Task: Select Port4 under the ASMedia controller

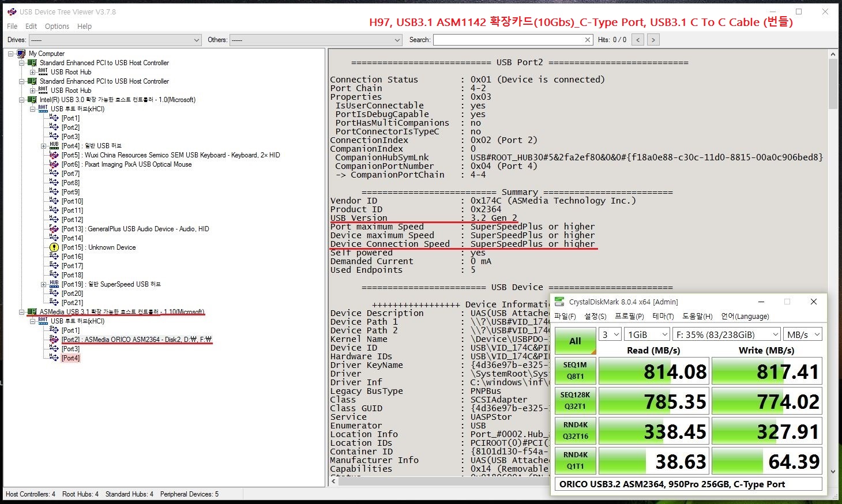Action: (71, 358)
